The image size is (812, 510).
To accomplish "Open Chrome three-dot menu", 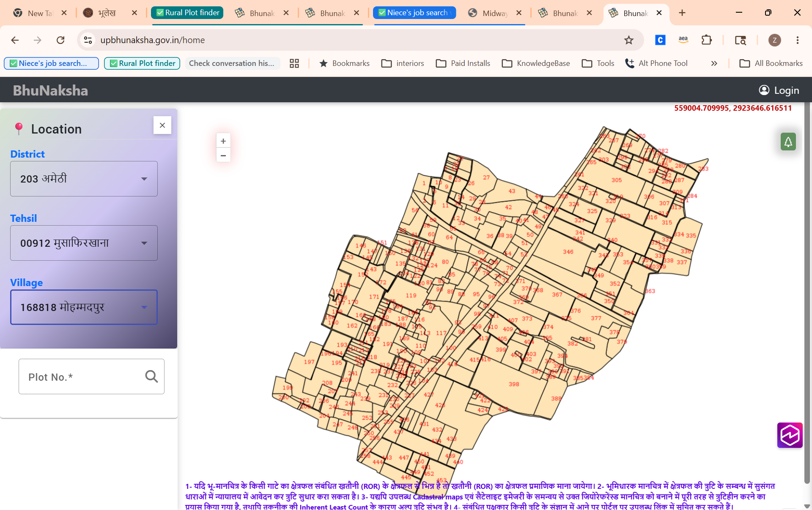I will tap(798, 40).
